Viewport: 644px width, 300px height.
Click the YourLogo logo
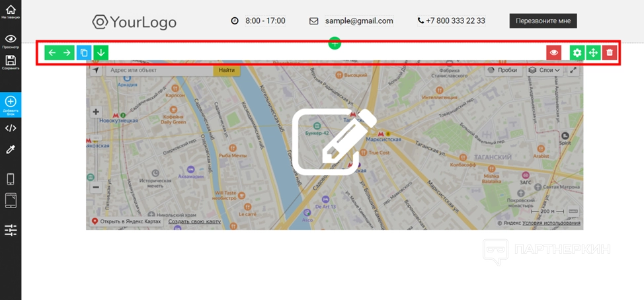click(134, 22)
